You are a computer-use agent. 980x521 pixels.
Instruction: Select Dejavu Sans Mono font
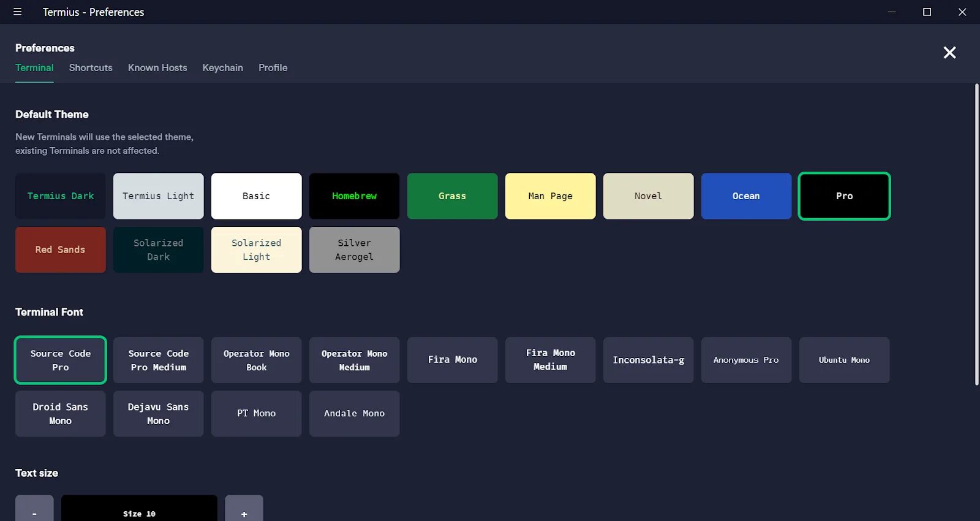click(159, 414)
